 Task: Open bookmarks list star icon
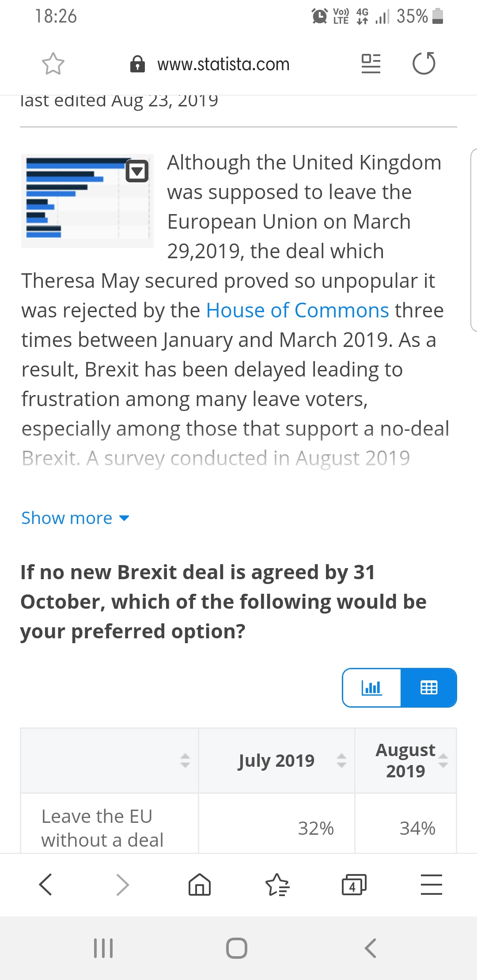[x=277, y=884]
